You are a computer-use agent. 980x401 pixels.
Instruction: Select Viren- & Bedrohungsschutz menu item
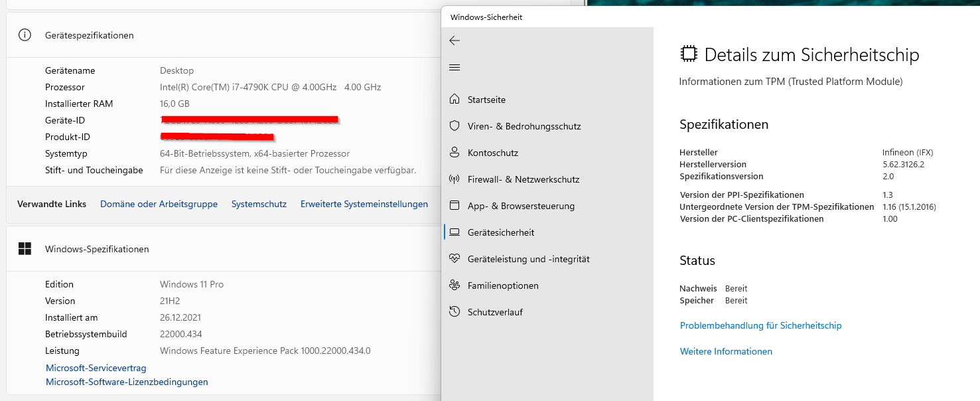point(524,126)
